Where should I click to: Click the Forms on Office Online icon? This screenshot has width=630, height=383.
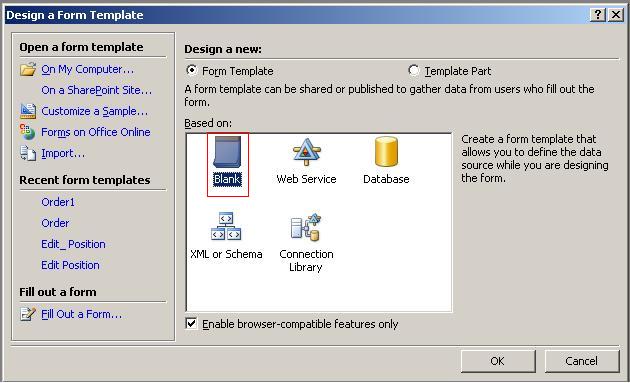[x=27, y=132]
